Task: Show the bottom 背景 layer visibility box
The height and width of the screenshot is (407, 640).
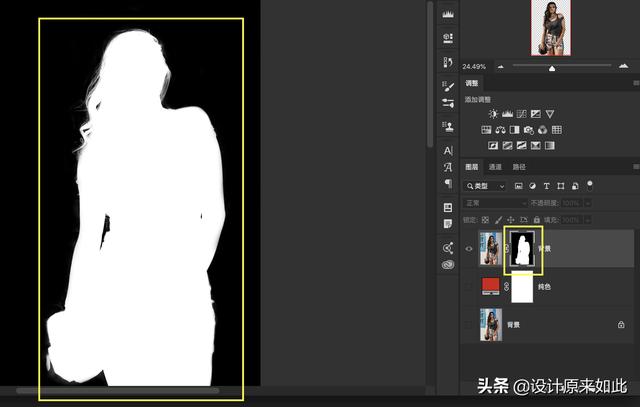Action: pyautogui.click(x=469, y=325)
